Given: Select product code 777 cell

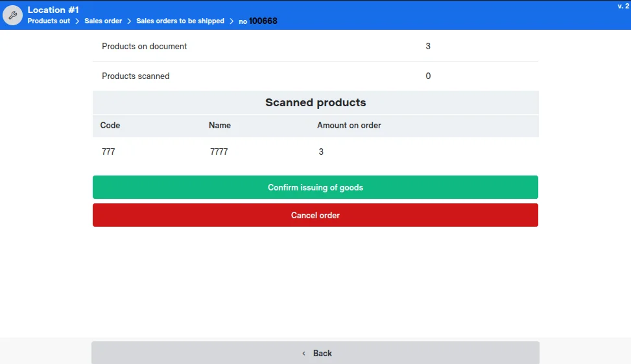Looking at the screenshot, I should [x=108, y=152].
